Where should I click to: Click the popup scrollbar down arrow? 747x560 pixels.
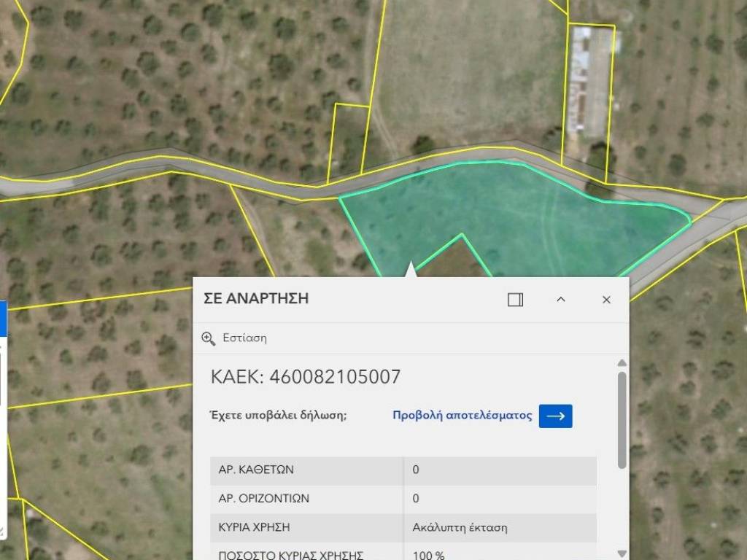click(622, 553)
